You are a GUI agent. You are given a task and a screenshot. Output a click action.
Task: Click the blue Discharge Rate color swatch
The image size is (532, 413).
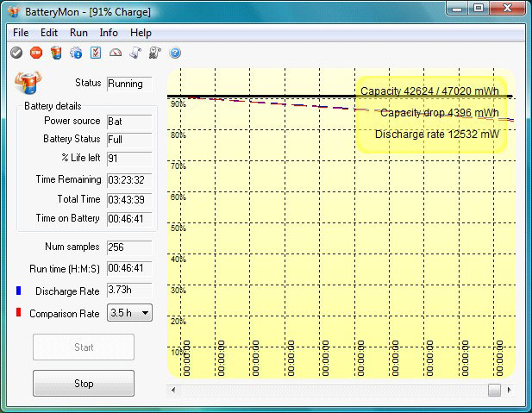pyautogui.click(x=18, y=291)
